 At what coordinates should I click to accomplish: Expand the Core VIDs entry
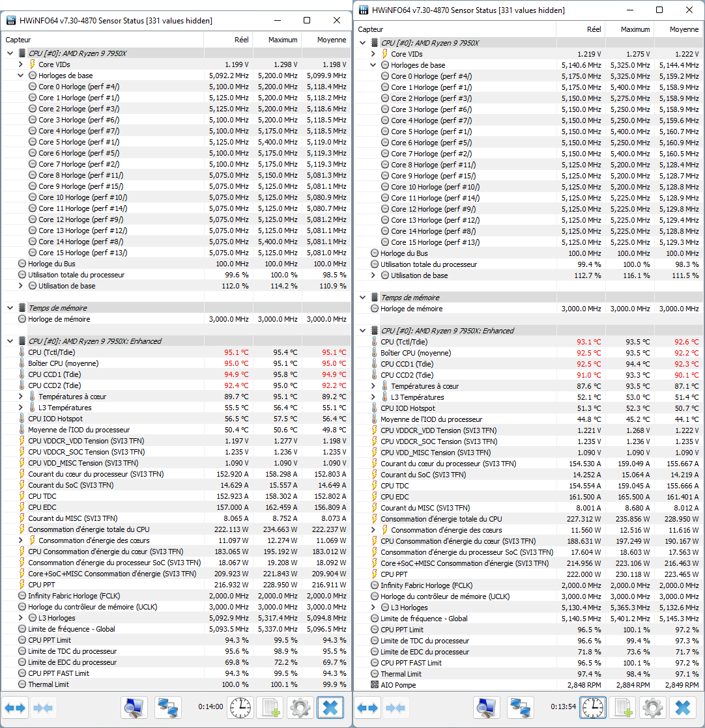[x=22, y=64]
